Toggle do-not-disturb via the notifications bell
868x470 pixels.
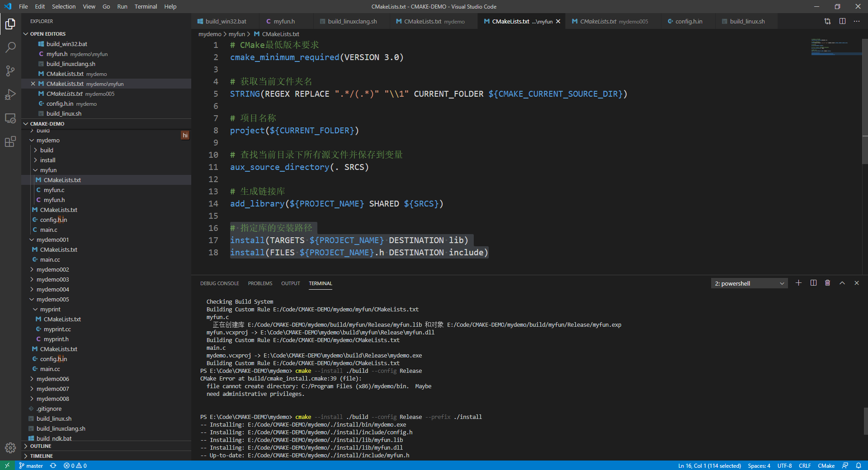coord(859,465)
